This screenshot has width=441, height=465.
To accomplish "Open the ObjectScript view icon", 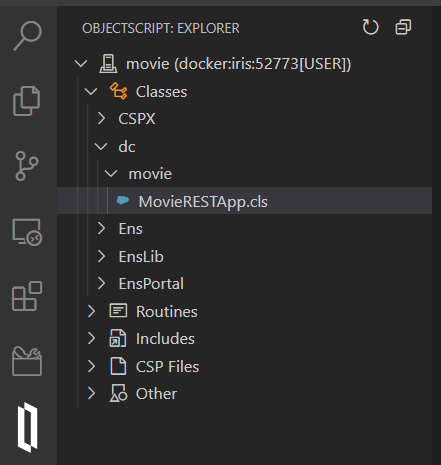I will 27,428.
